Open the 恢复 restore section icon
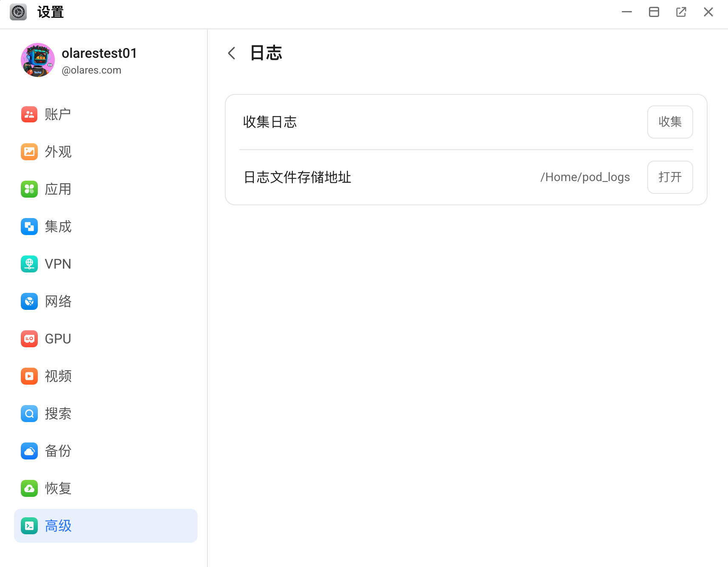Viewport: 728px width, 567px height. coord(29,488)
